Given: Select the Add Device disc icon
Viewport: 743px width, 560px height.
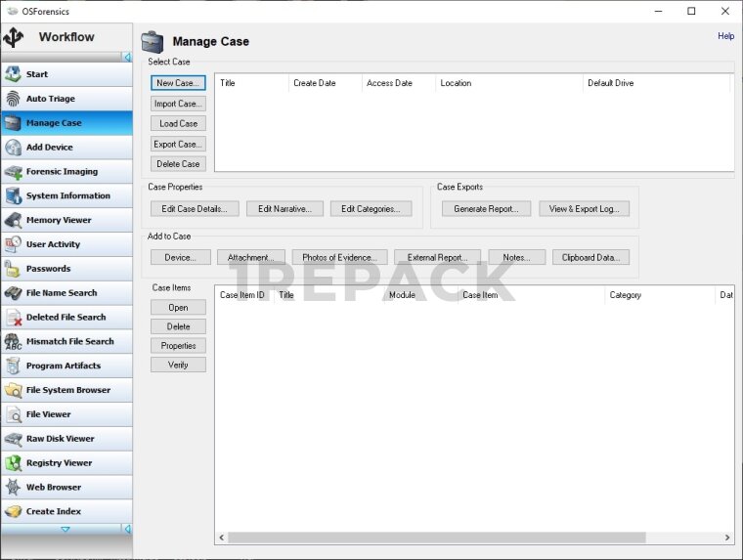Looking at the screenshot, I should click(13, 148).
